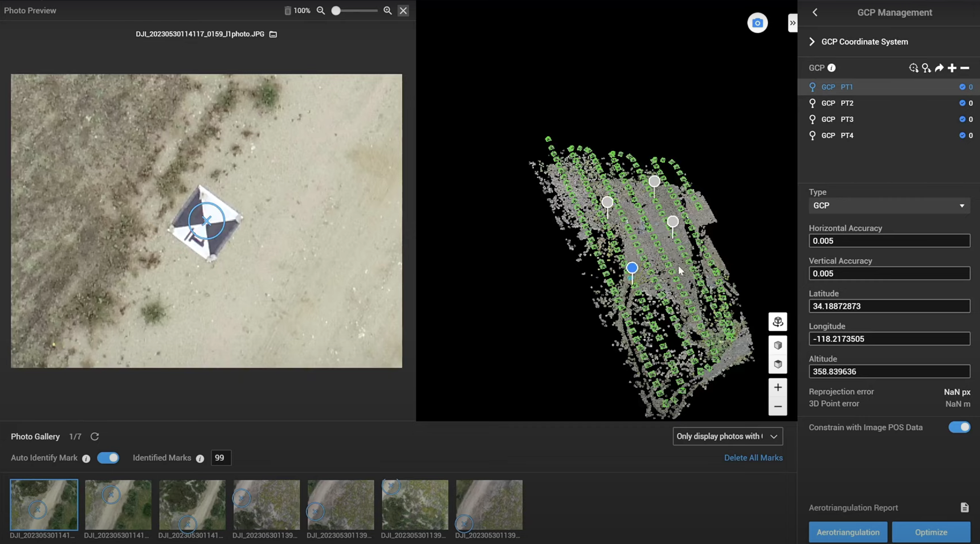Viewport: 980px width, 544px height.
Task: Click the Longitude field with -118.2173505
Action: (889, 339)
